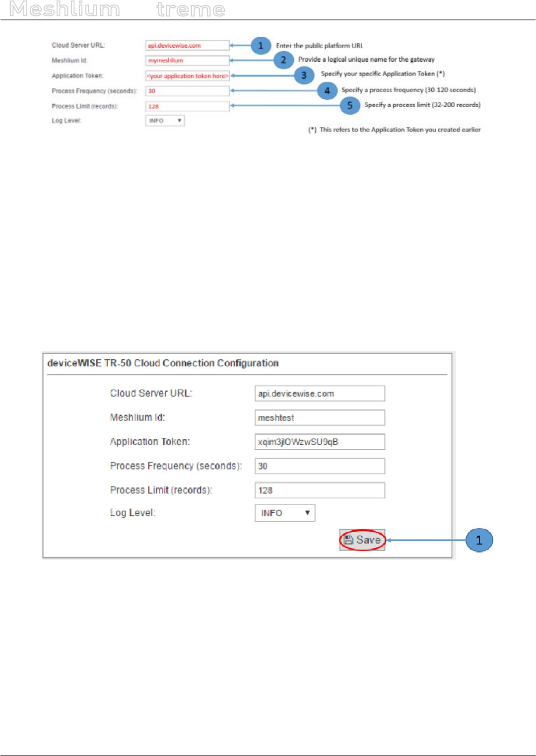Click the text 'Specify your specific Application Token (*)'
Image resolution: width=536 pixels, height=756 pixels.
(383, 73)
